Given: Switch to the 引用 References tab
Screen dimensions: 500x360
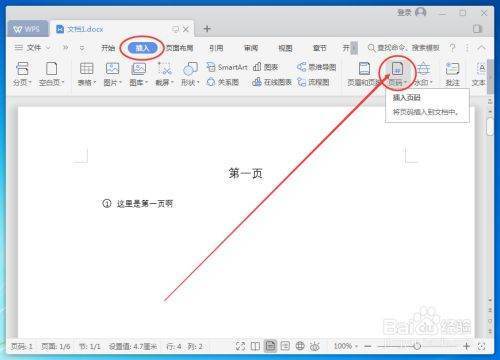Looking at the screenshot, I should (216, 48).
